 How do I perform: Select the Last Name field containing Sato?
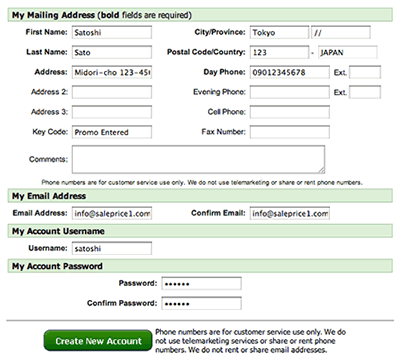112,52
